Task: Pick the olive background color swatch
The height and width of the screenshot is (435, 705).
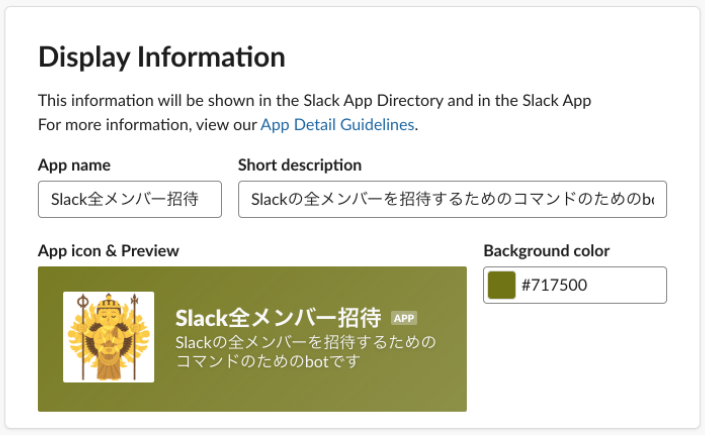Action: [x=502, y=285]
